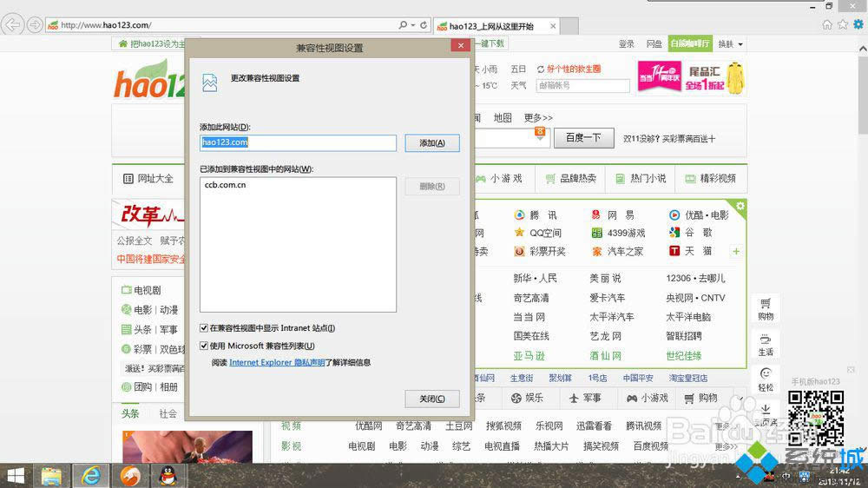
Task: Close the 兼容性视图设置 dialog with X
Action: [461, 45]
